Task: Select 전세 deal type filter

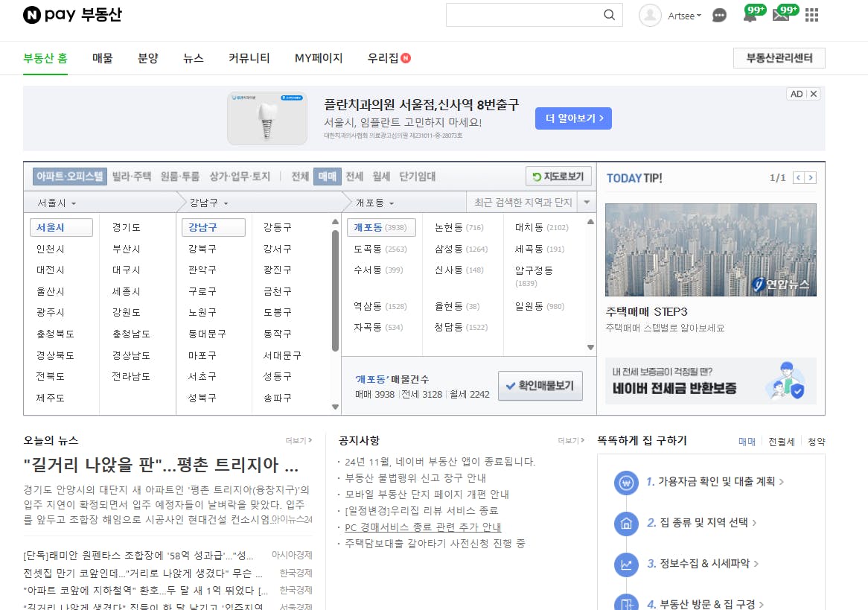Action: (x=354, y=177)
